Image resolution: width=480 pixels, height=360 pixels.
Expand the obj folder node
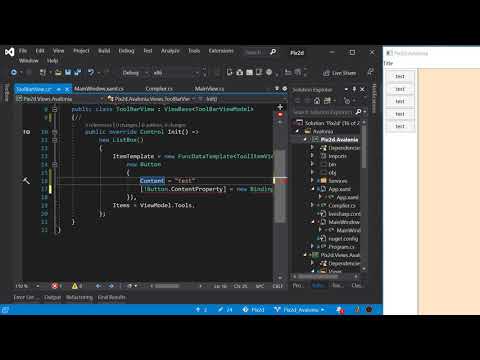[312, 172]
